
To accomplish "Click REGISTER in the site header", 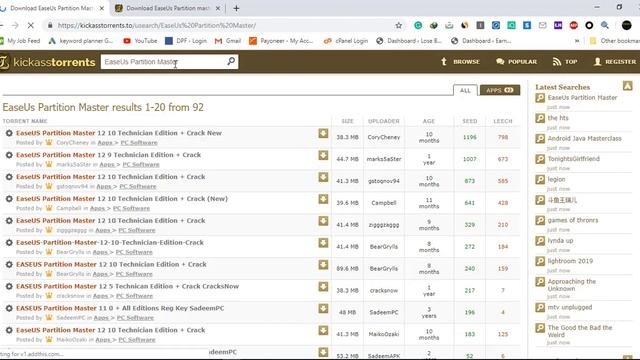I will (x=615, y=62).
